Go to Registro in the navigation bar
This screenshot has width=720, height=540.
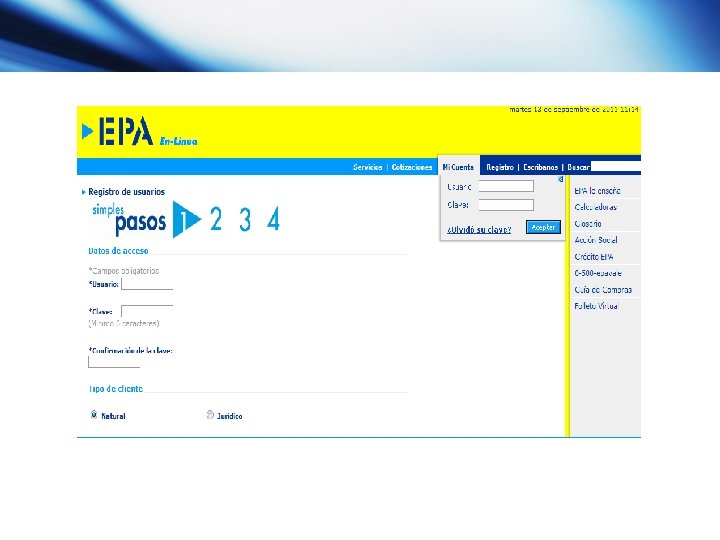point(500,167)
